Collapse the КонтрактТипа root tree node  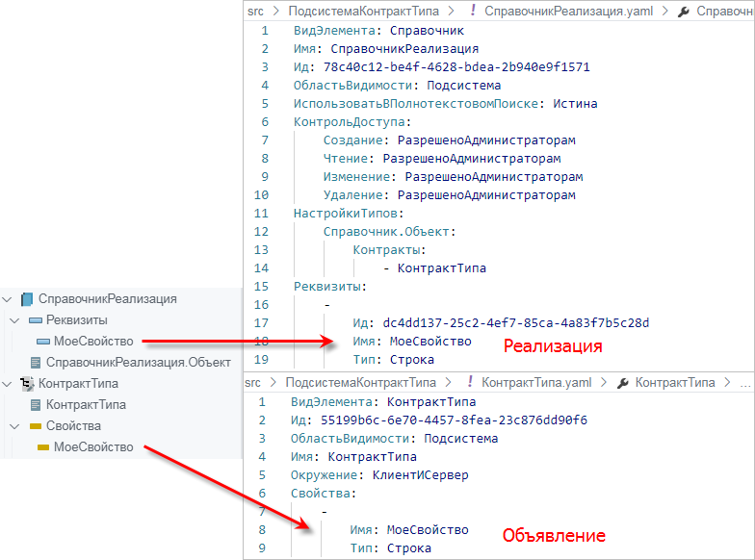coord(7,384)
